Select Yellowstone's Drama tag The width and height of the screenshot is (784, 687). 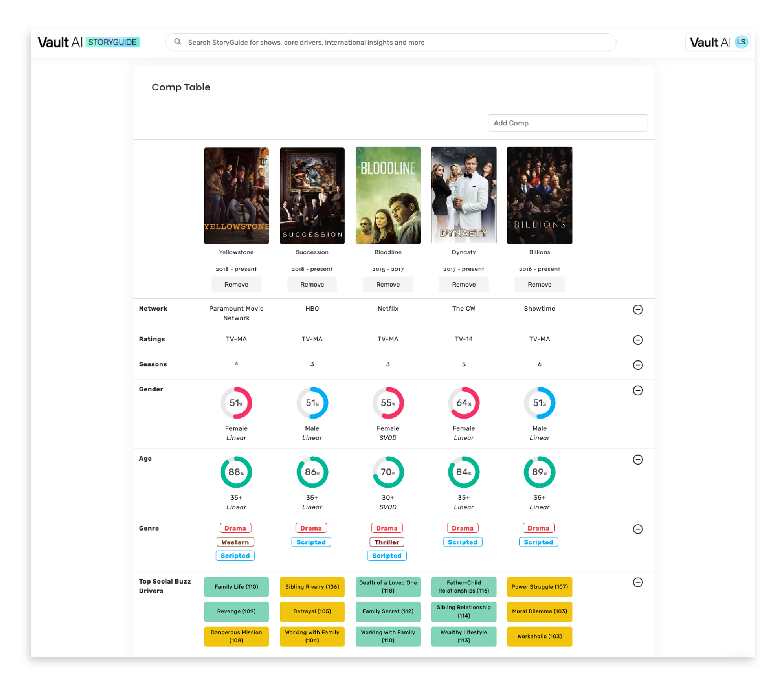pos(235,528)
